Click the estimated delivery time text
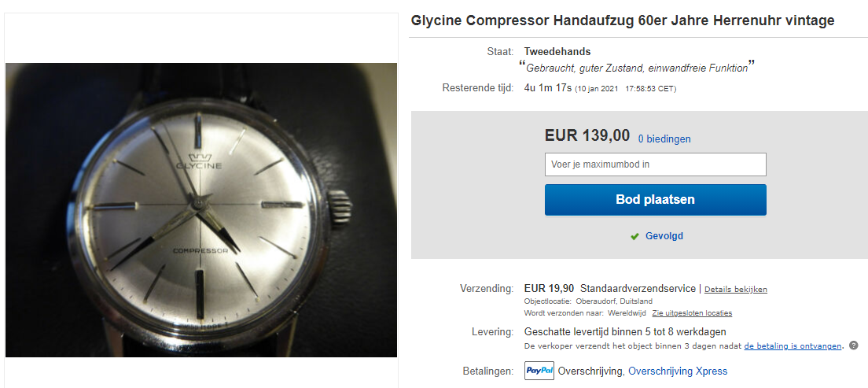 (x=625, y=332)
